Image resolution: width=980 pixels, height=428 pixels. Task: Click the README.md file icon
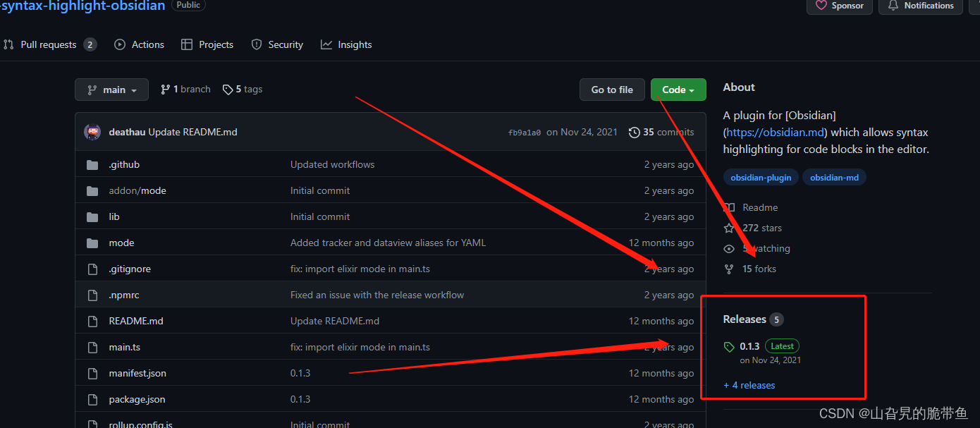[x=92, y=321]
